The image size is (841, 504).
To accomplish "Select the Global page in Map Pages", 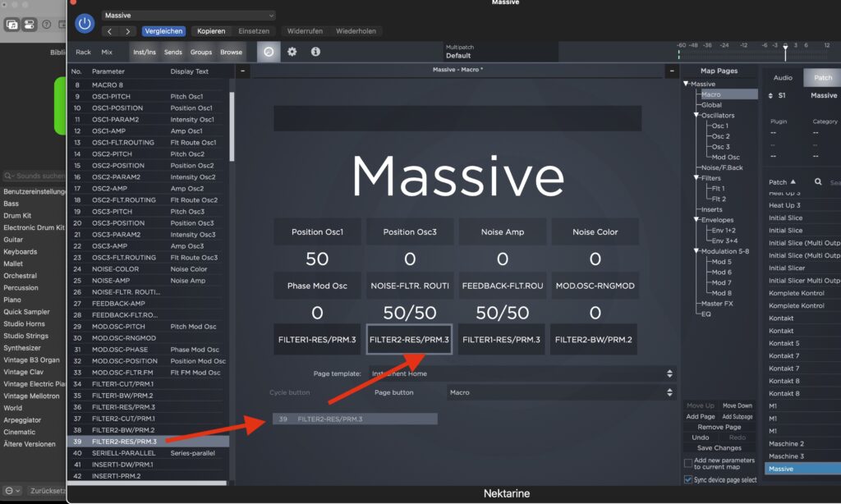I will (x=711, y=105).
